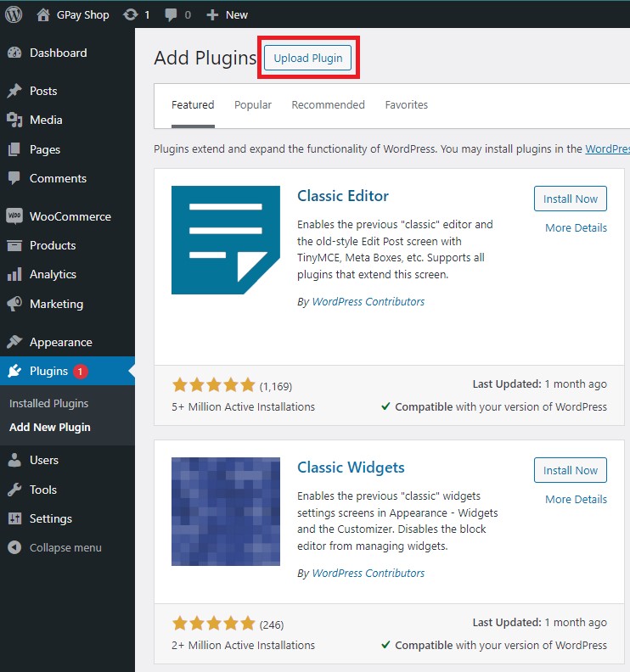
Task: Click the Classic Editor star rating
Action: tap(214, 385)
